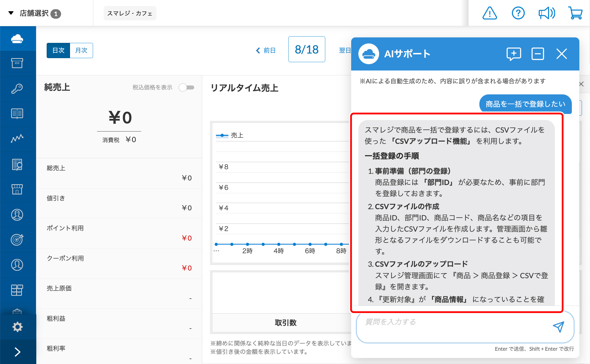Open the megaphone announcements icon
Screen dimensions: 590x364
tap(547, 13)
